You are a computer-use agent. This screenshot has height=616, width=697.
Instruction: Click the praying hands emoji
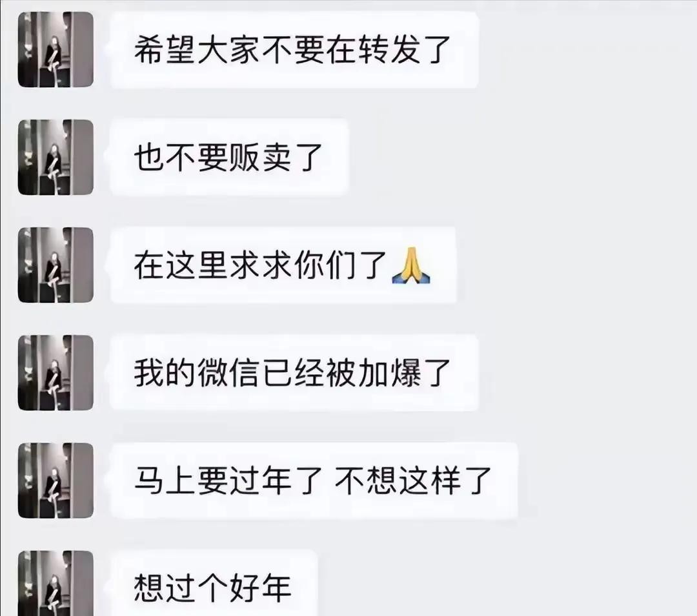(x=410, y=265)
